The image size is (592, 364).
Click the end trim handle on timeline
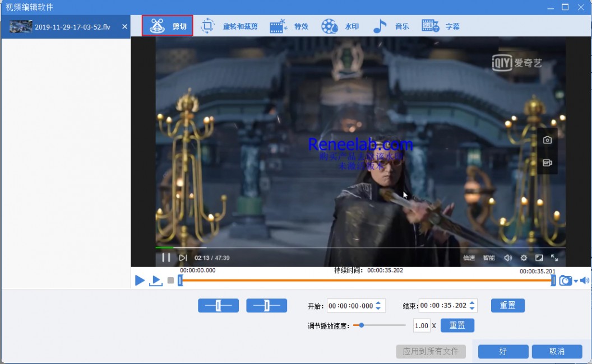(x=553, y=280)
